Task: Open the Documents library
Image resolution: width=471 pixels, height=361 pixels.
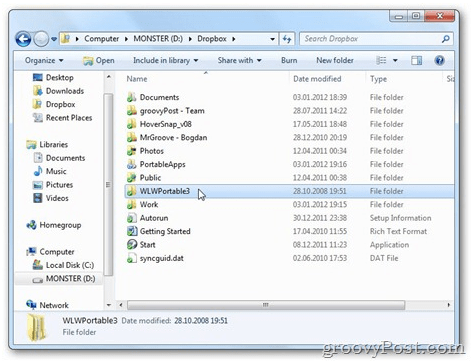Action: 59,158
